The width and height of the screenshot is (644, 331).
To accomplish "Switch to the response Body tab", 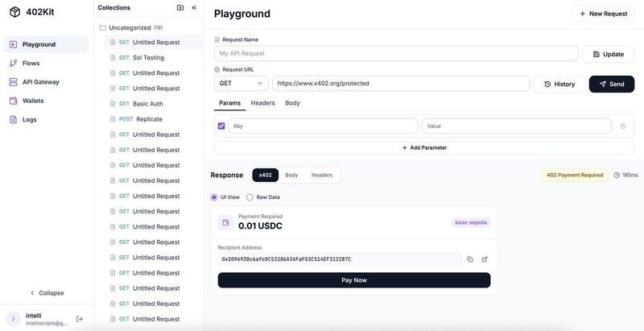I will point(291,175).
